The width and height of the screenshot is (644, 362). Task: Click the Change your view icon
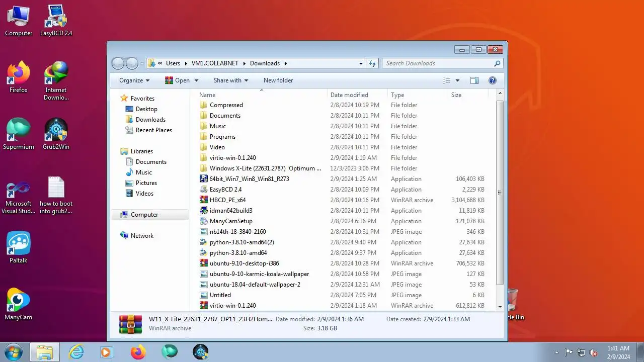point(446,80)
